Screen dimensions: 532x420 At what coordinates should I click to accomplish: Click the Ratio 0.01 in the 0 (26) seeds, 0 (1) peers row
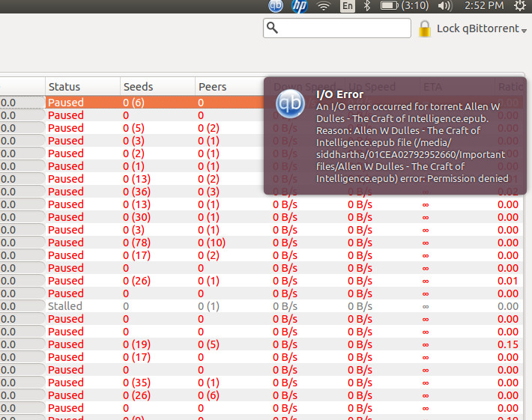point(507,281)
